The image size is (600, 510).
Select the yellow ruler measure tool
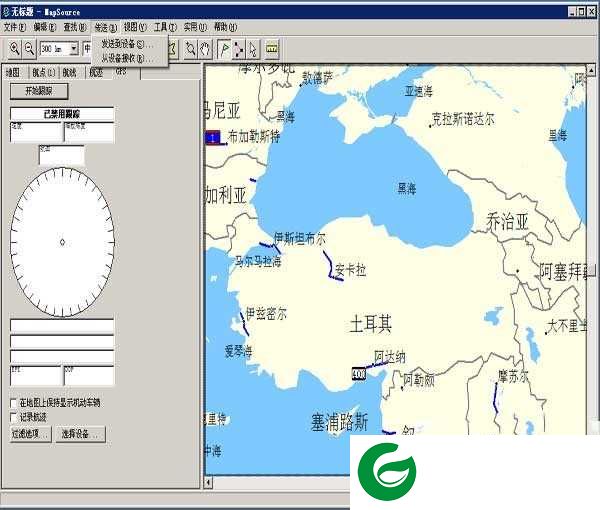point(272,49)
